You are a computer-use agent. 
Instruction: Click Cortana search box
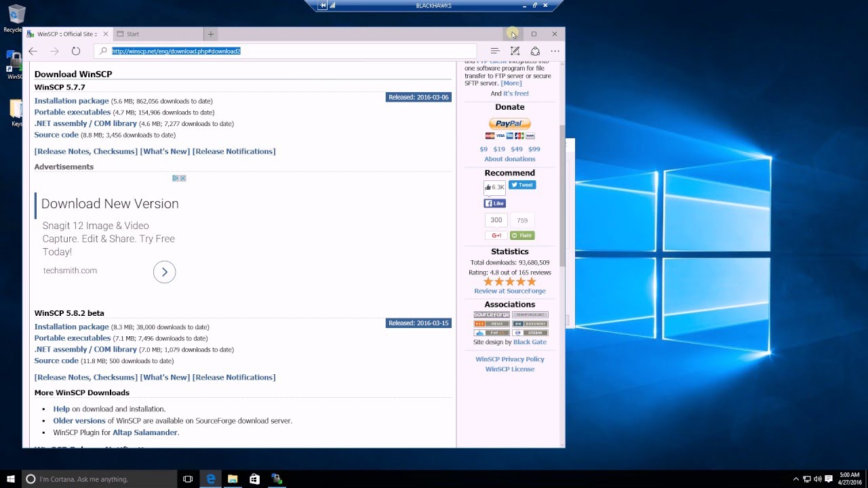point(98,479)
